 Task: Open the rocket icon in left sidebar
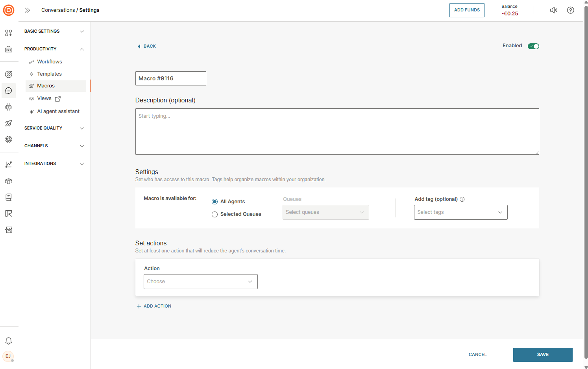coord(9,123)
